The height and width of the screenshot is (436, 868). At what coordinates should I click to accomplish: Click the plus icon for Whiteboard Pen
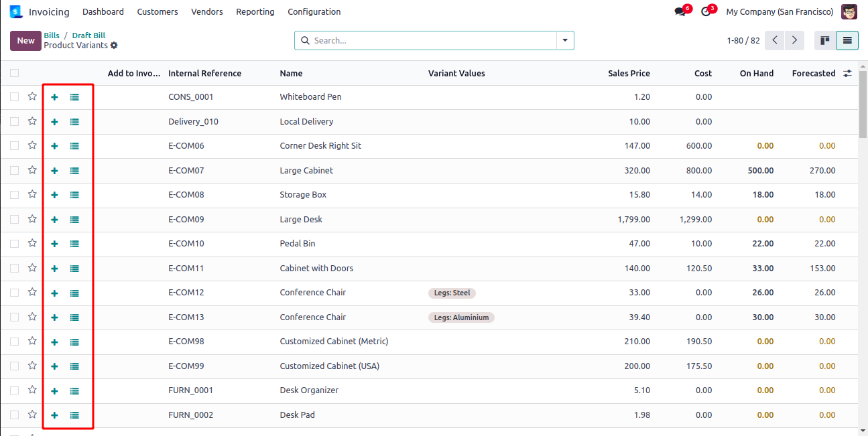click(54, 97)
